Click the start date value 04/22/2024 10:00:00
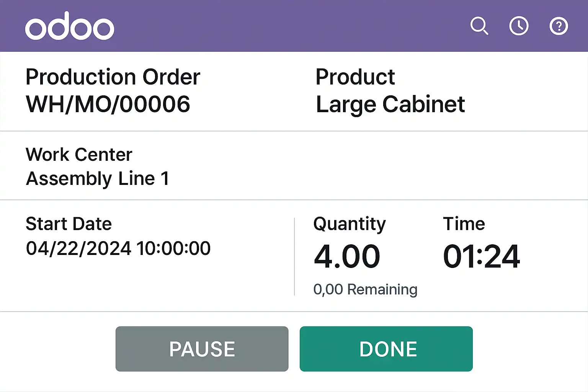 [x=118, y=248]
